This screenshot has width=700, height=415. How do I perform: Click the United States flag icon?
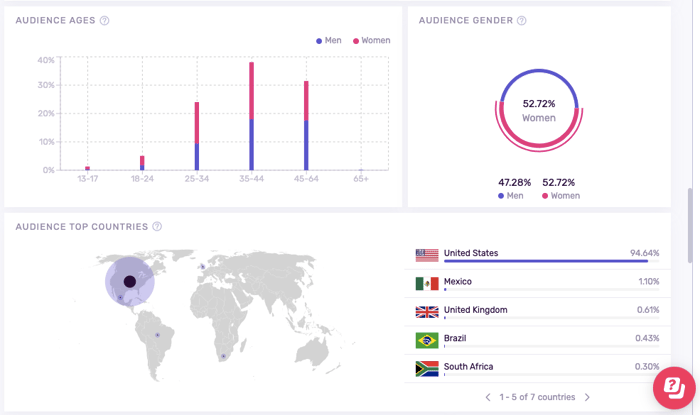point(427,255)
